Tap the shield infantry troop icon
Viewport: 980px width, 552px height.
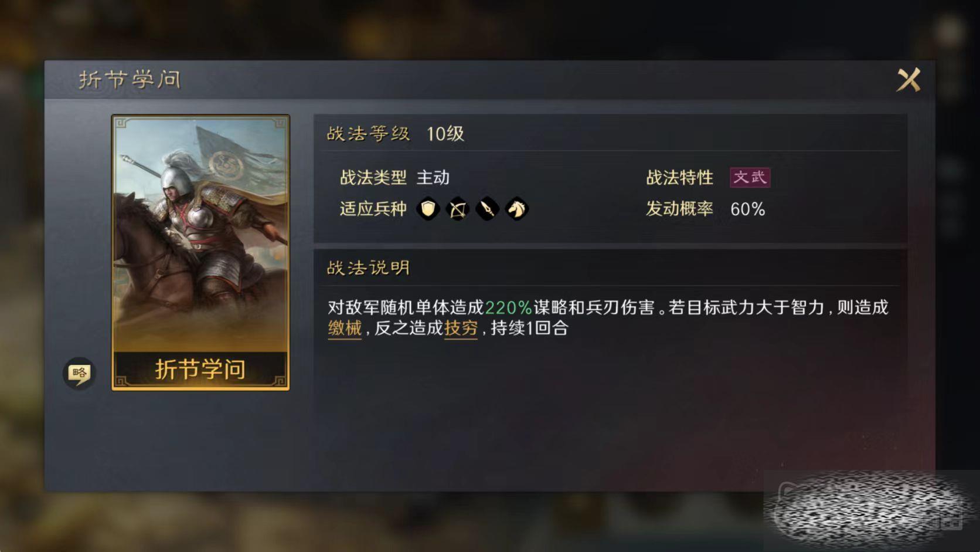pos(428,209)
